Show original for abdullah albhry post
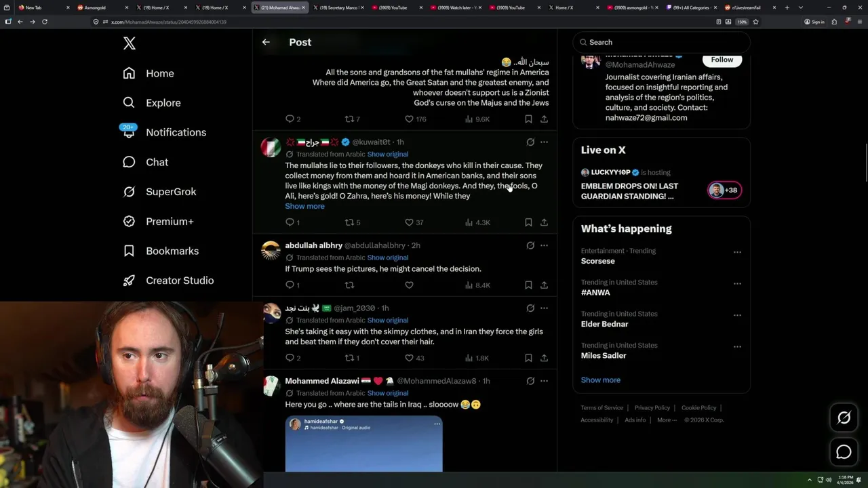The width and height of the screenshot is (868, 488). (388, 258)
